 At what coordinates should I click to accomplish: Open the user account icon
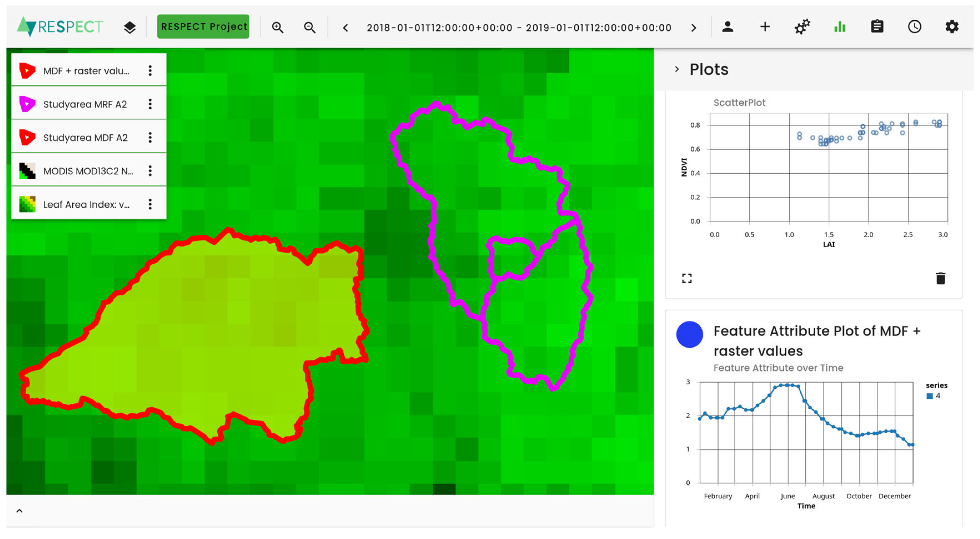pos(728,27)
